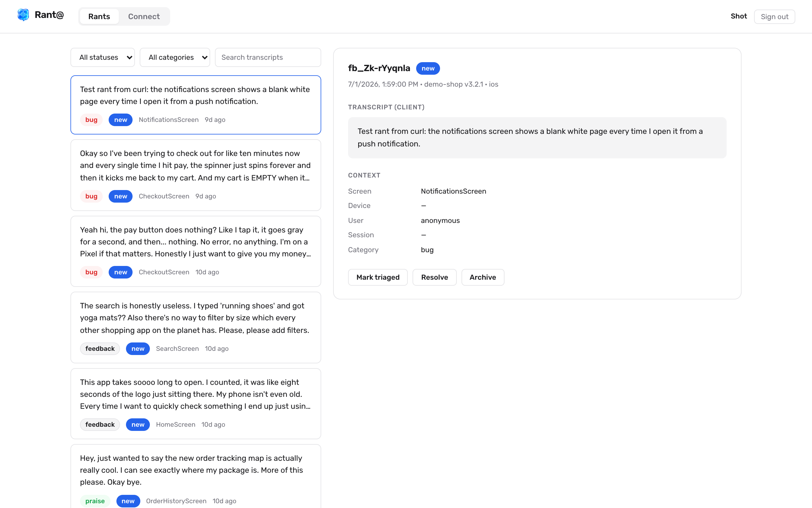Select the notifications blank white page rant
The height and width of the screenshot is (508, 812).
(x=196, y=105)
